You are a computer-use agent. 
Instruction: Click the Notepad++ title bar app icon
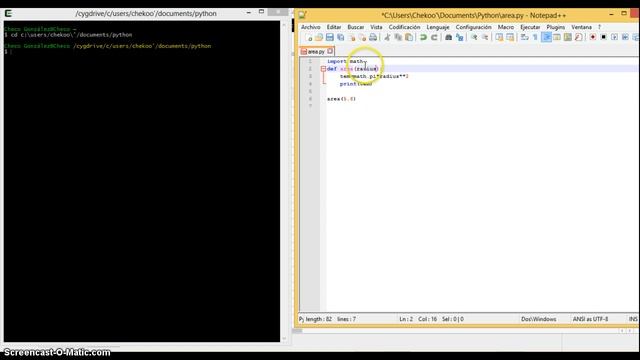click(x=302, y=15)
